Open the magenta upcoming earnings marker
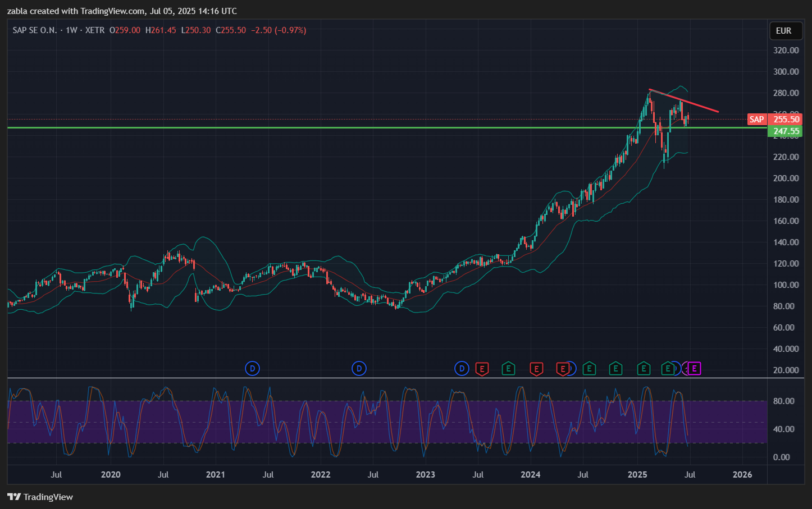 [x=695, y=369]
